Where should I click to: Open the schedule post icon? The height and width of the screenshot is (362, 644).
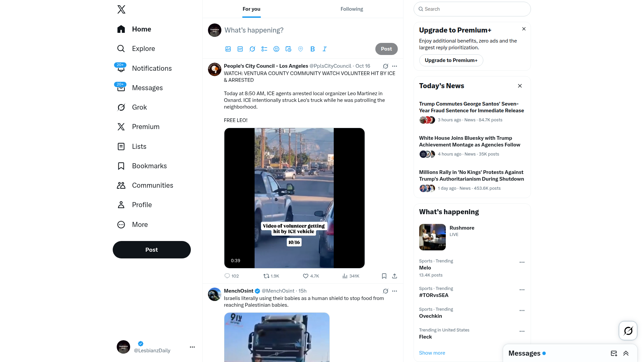click(288, 49)
